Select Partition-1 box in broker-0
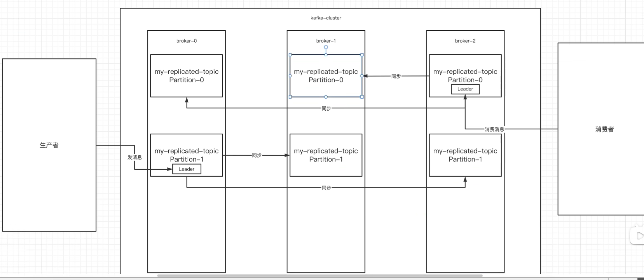This screenshot has width=644, height=280. point(187,155)
